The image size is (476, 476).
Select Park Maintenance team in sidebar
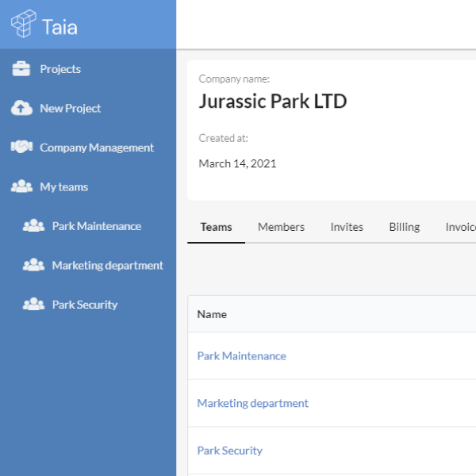pyautogui.click(x=97, y=226)
